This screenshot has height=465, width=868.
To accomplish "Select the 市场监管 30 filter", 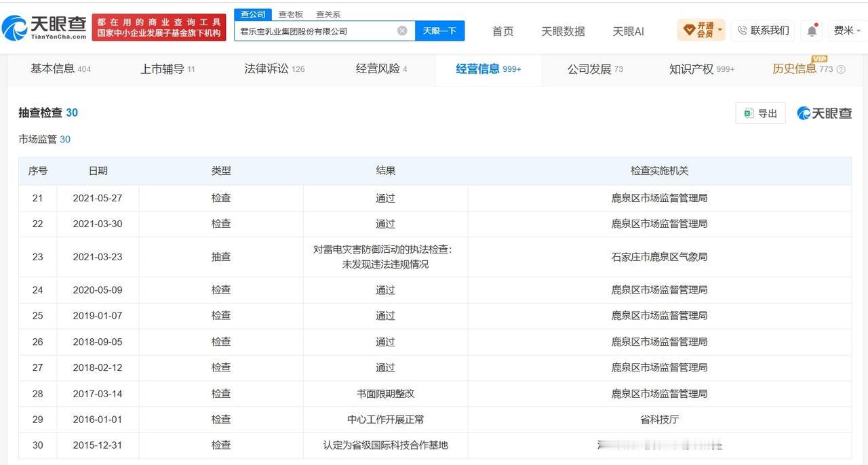I will 44,139.
